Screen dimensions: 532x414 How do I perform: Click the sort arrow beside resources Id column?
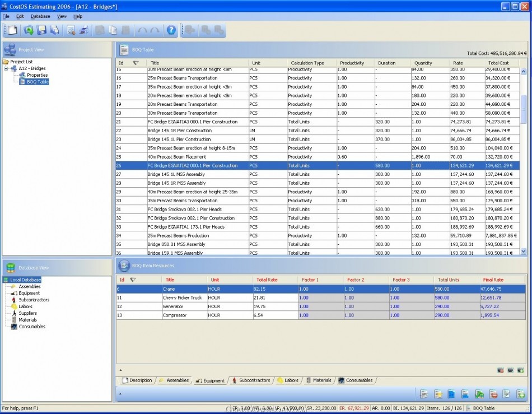[133, 280]
